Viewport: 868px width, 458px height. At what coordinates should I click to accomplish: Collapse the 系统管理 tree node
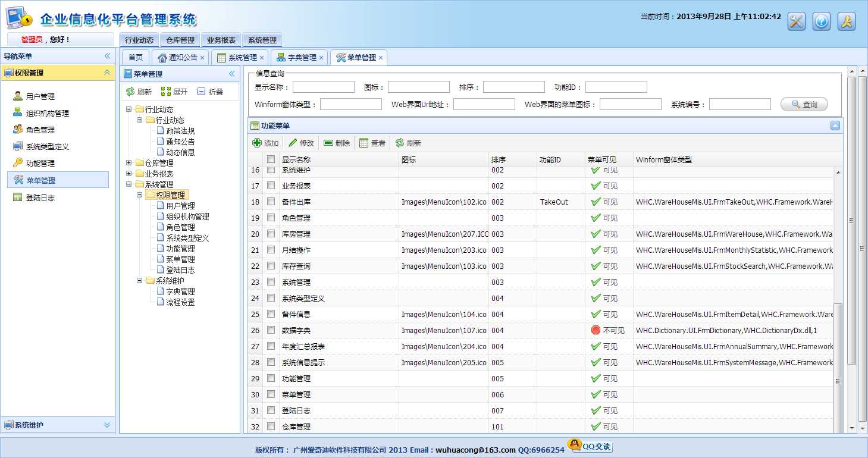129,184
